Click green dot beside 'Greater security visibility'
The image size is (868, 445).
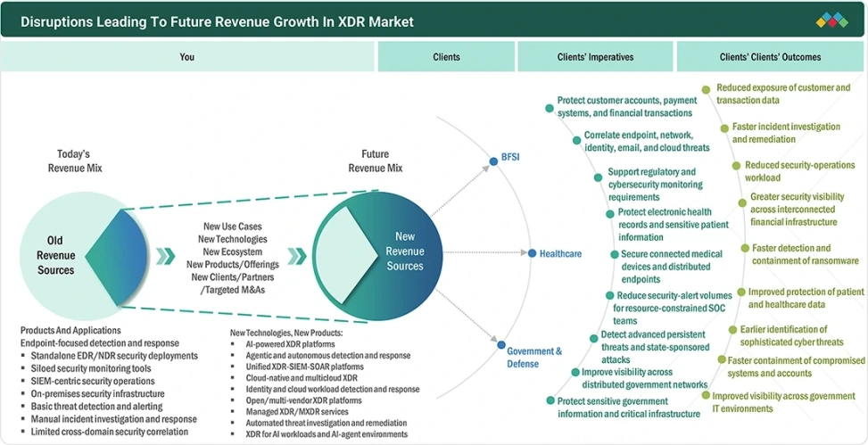point(742,203)
